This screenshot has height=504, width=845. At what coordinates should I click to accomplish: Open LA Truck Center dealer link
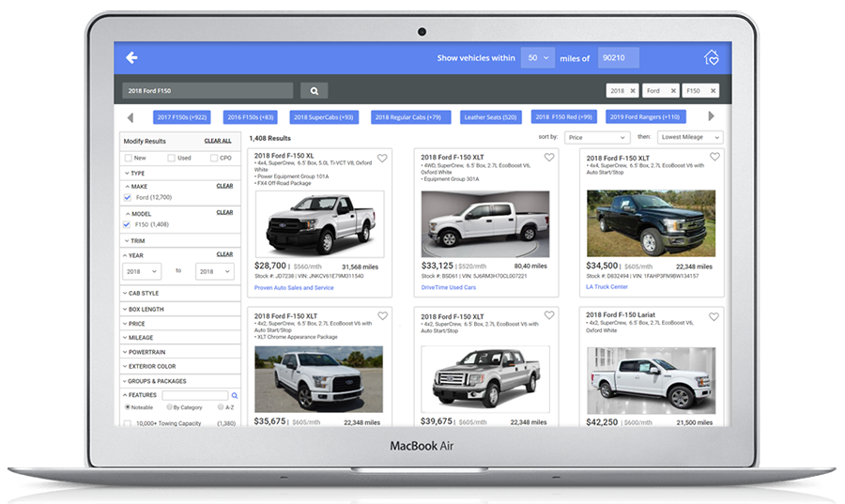tap(607, 287)
